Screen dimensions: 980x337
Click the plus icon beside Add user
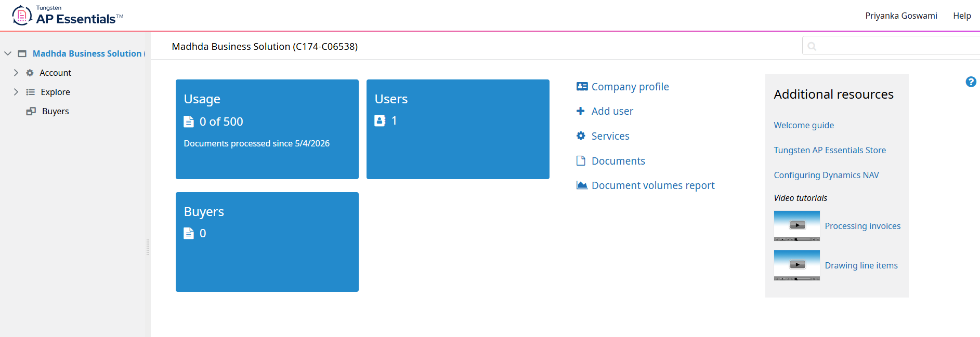click(581, 111)
